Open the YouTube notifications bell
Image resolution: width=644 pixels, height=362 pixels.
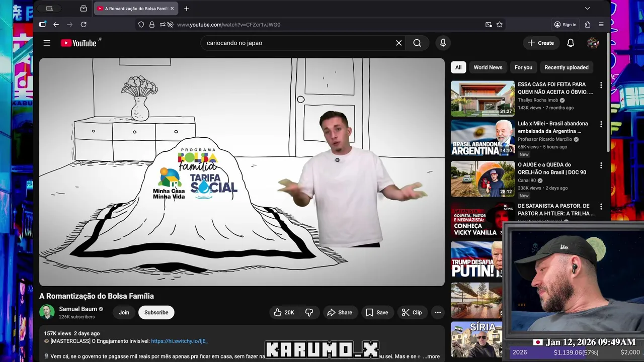(x=571, y=43)
